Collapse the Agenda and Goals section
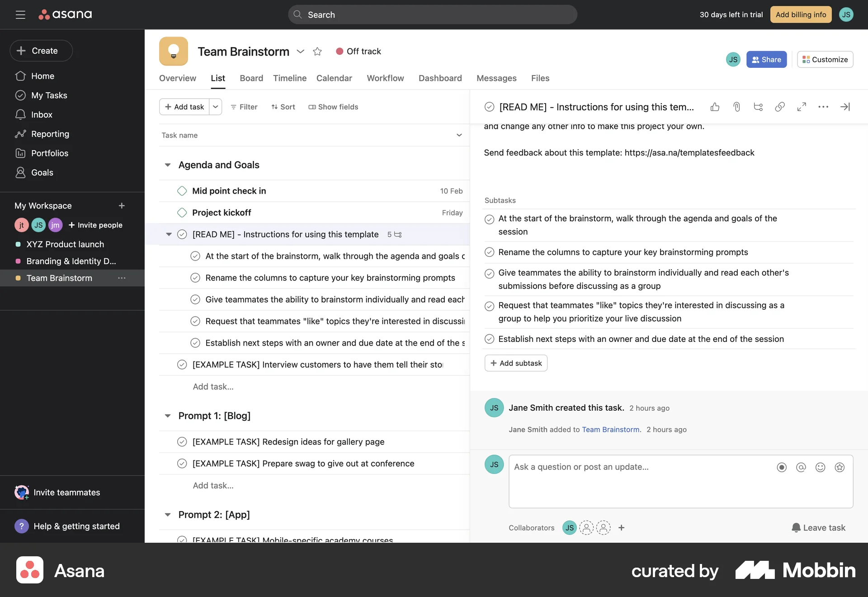 tap(168, 165)
